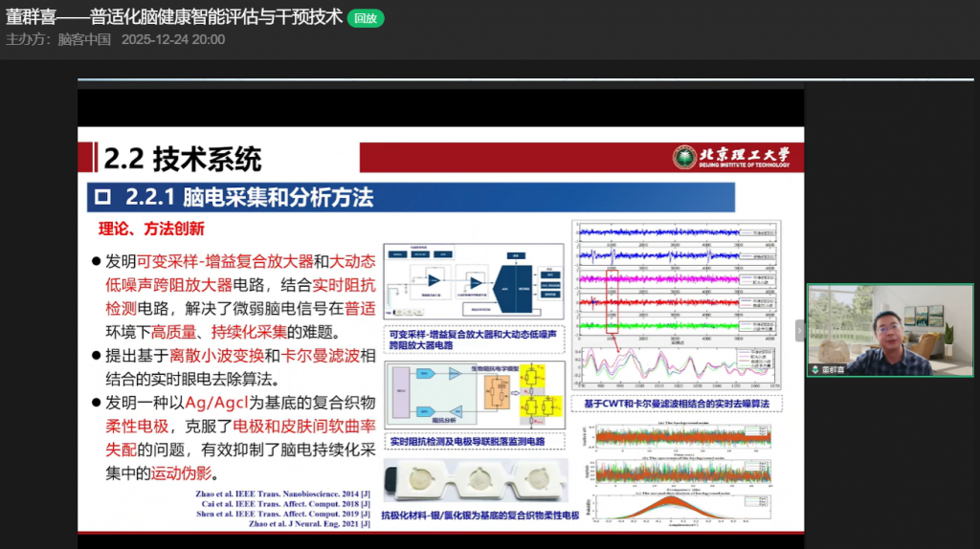This screenshot has height=549, width=980.
Task: Click the webinar title starting with 董群喜
Action: point(173,17)
